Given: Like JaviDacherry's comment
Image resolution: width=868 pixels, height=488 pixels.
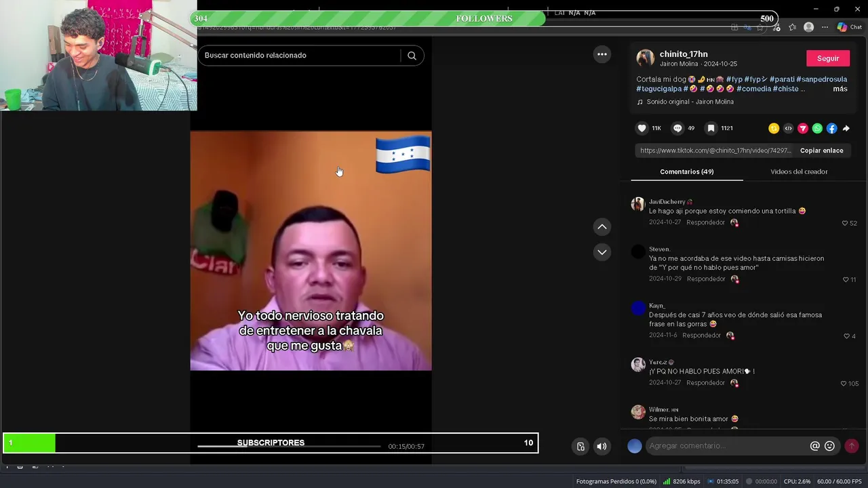Looking at the screenshot, I should coord(845,223).
